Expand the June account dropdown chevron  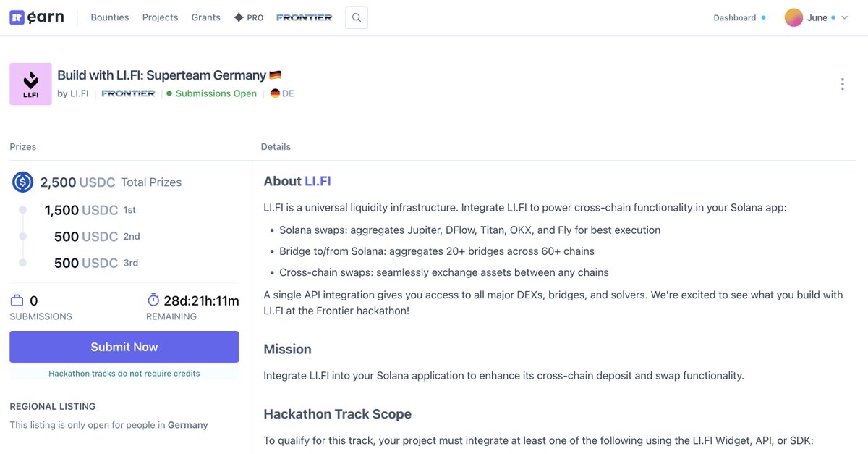[x=843, y=17]
